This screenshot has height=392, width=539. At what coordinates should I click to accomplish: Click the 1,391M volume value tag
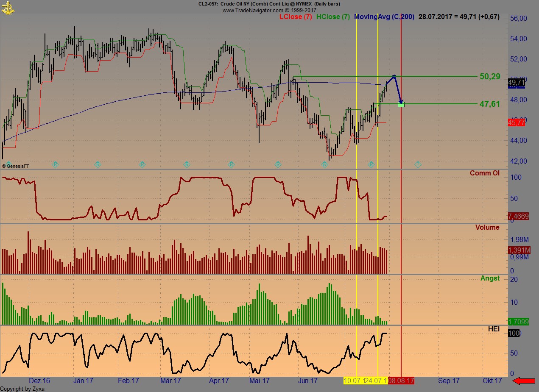pyautogui.click(x=518, y=250)
